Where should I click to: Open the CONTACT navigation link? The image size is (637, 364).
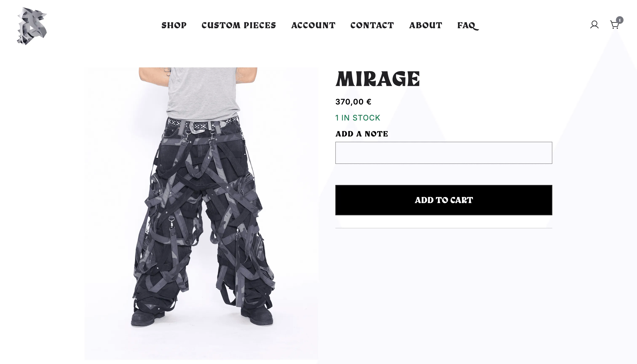click(372, 25)
